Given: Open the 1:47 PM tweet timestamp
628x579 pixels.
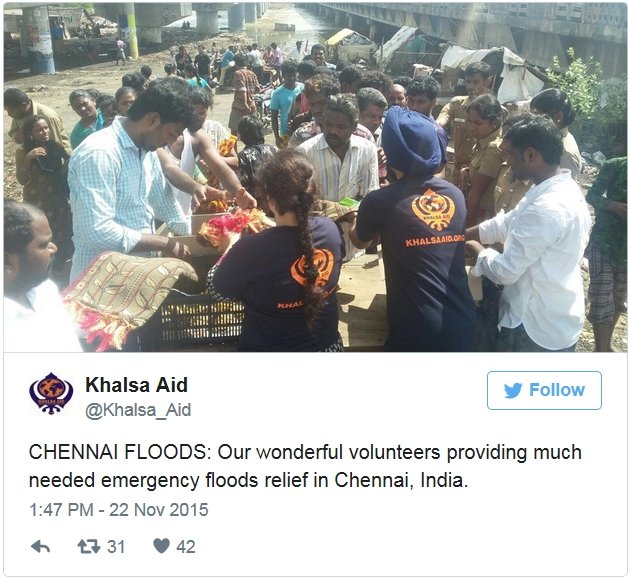Looking at the screenshot, I should click(61, 510).
